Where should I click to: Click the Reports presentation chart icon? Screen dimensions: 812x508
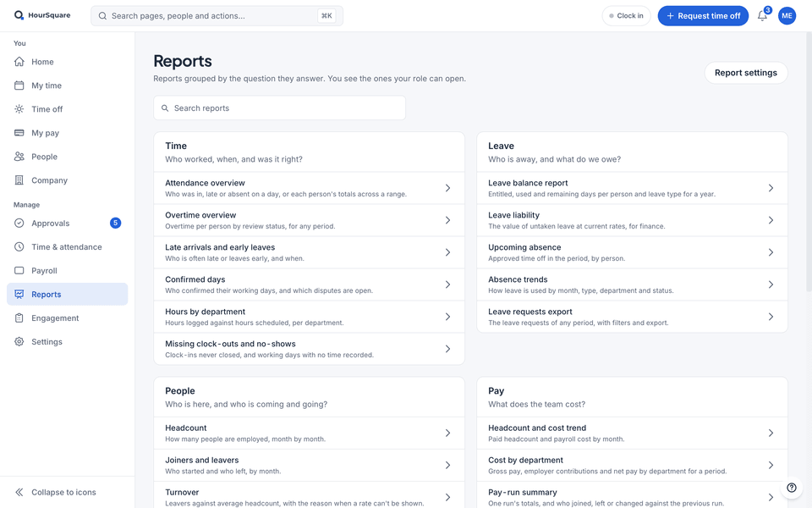point(19,294)
